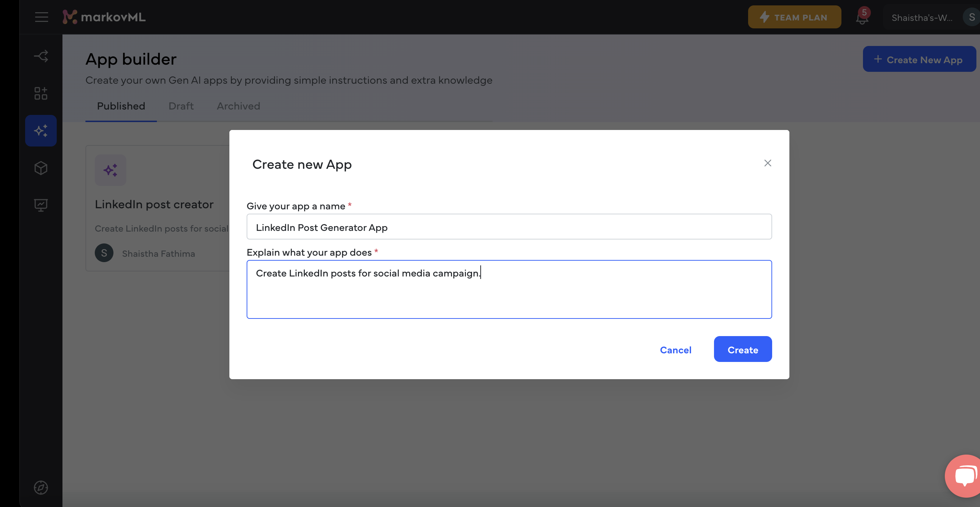
Task: Click the MarkovML logo icon
Action: (69, 17)
